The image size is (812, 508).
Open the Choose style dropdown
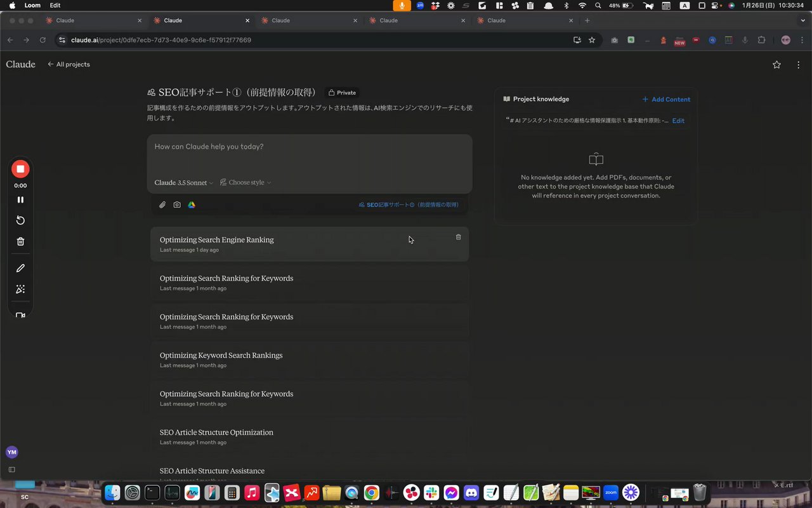pyautogui.click(x=246, y=182)
